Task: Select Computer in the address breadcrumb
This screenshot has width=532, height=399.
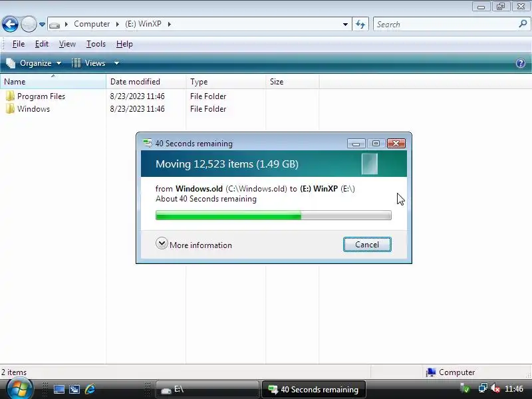Action: 92,24
